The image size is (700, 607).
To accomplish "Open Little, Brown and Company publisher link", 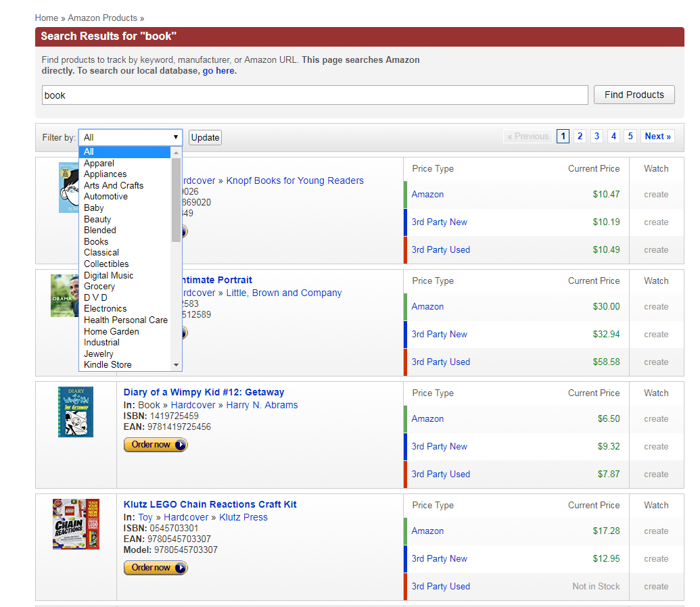I will [284, 293].
